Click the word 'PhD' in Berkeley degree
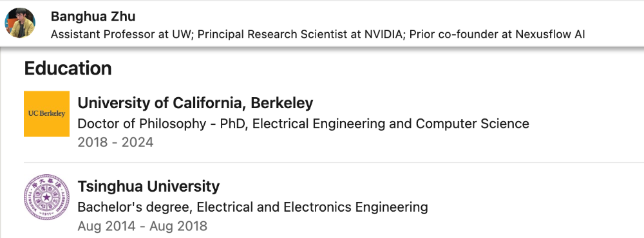 pos(234,123)
